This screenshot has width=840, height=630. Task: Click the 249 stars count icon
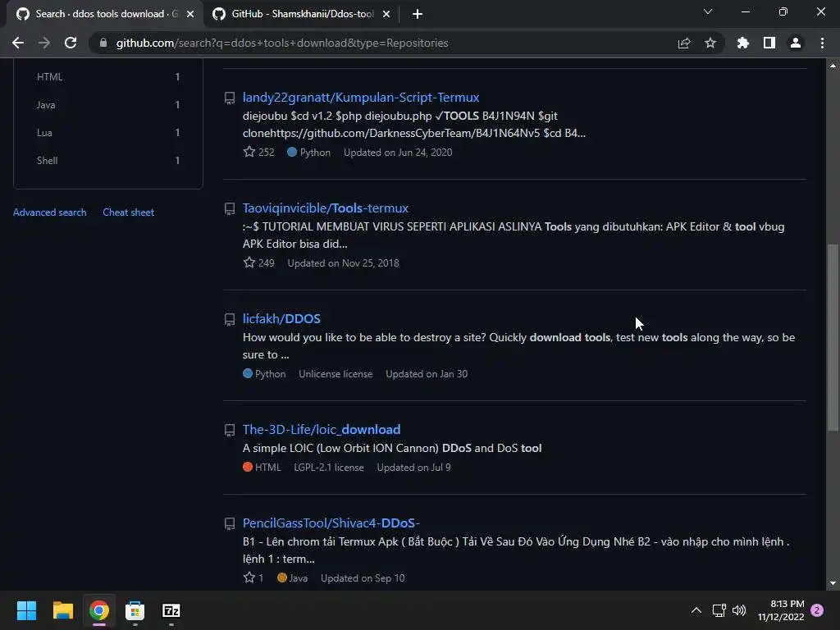tap(249, 262)
